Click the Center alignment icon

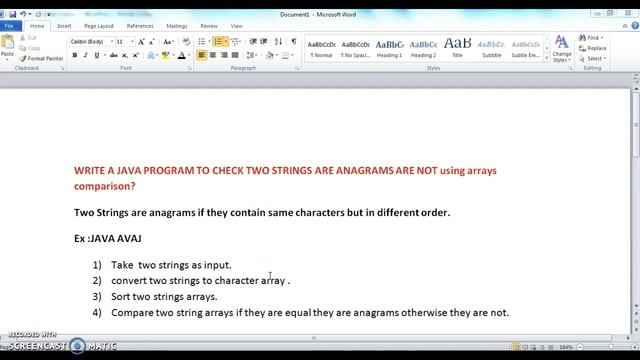[x=213, y=55]
